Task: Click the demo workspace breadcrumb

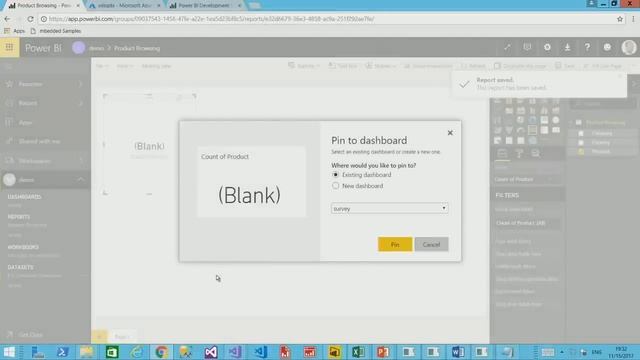Action: coord(96,48)
